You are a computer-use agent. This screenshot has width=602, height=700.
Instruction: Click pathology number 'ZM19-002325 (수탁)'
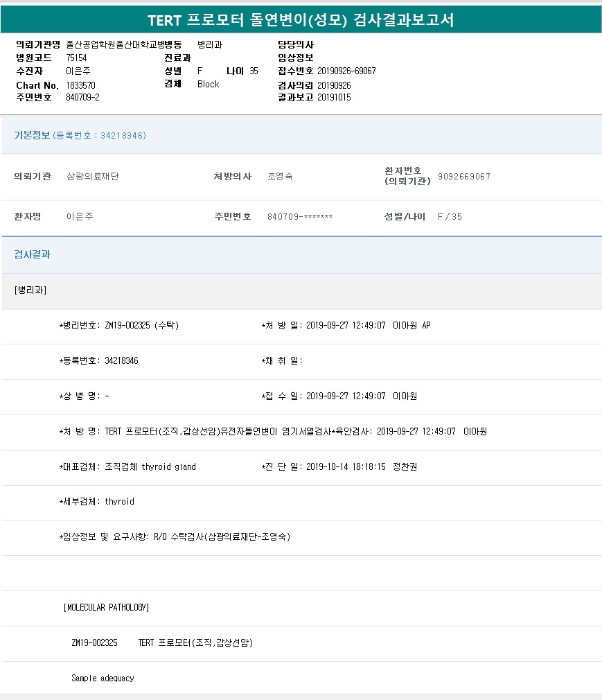click(142, 326)
